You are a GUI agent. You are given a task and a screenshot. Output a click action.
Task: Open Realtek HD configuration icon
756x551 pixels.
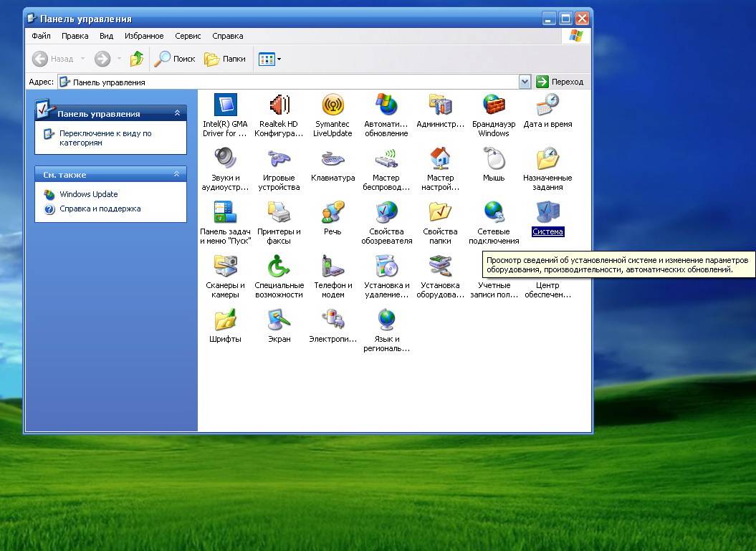(279, 105)
